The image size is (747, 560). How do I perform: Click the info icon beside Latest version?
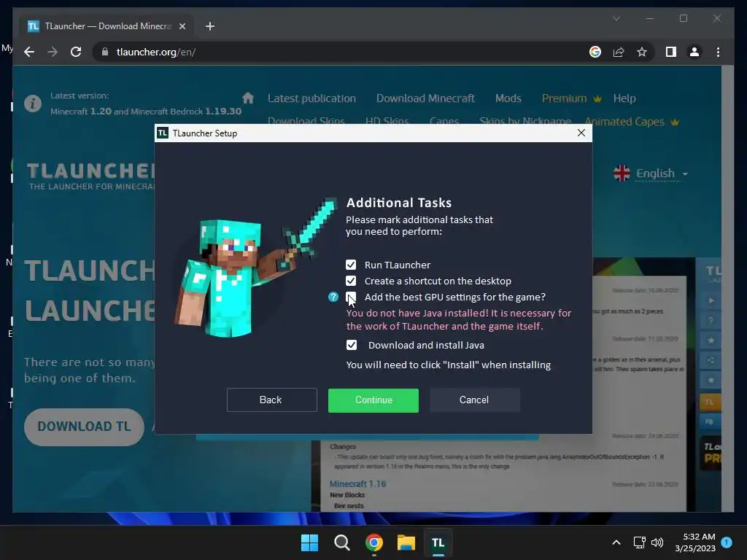[33, 104]
